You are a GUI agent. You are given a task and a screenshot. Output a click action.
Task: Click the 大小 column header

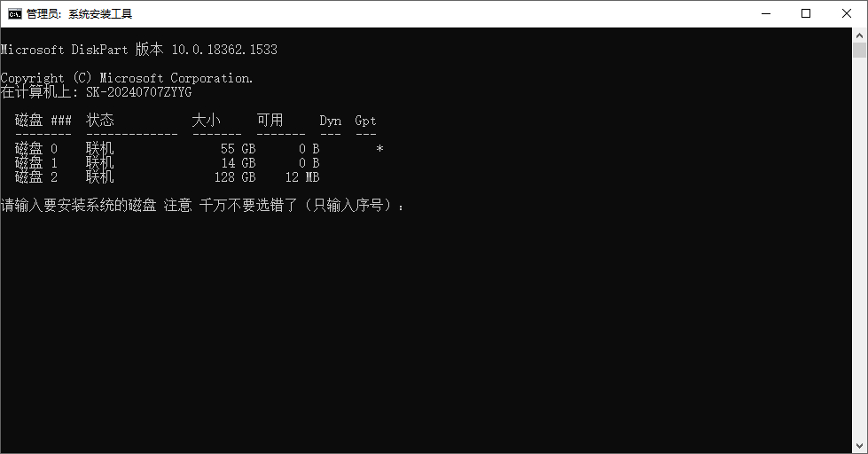tap(206, 120)
